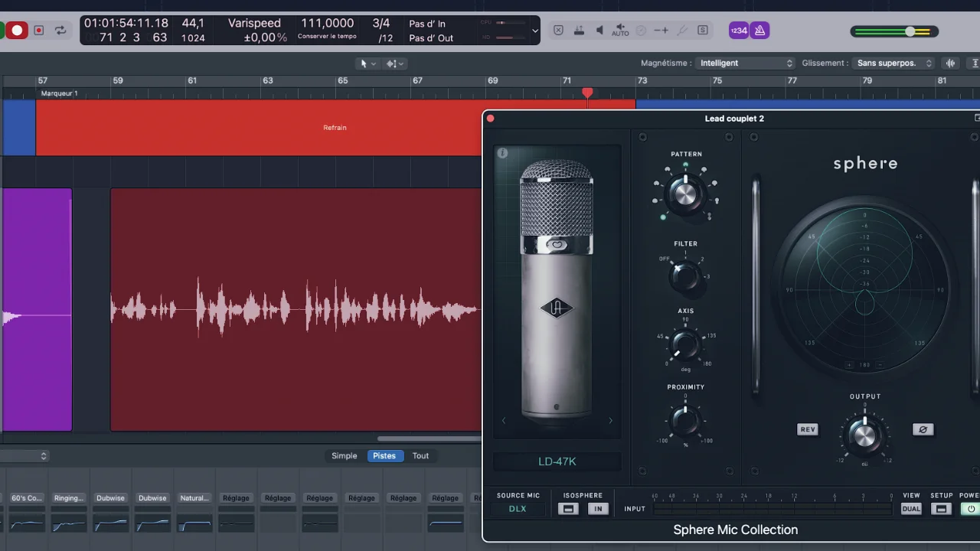Expand the pointer tool dropdown chevron
Image resolution: width=980 pixels, height=551 pixels.
pos(373,64)
